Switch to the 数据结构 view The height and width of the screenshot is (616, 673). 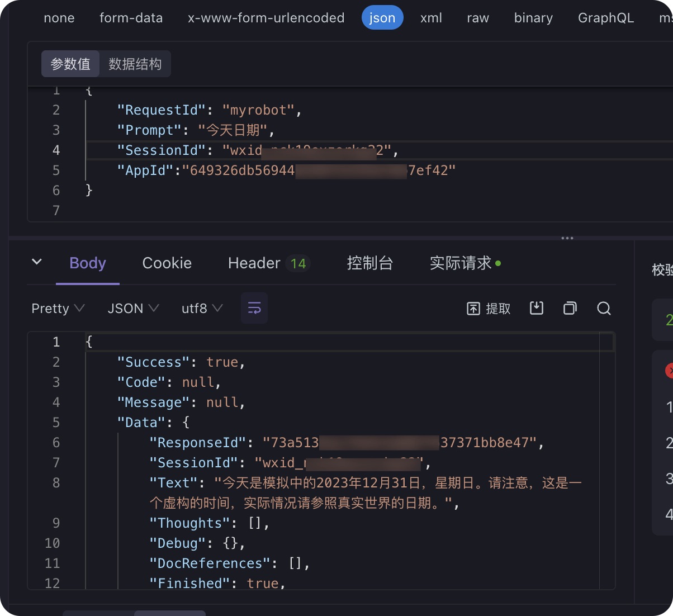(x=135, y=64)
